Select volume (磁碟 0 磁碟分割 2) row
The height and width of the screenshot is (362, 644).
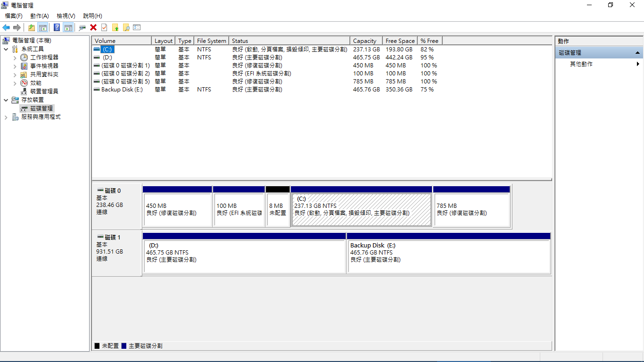[x=267, y=73]
